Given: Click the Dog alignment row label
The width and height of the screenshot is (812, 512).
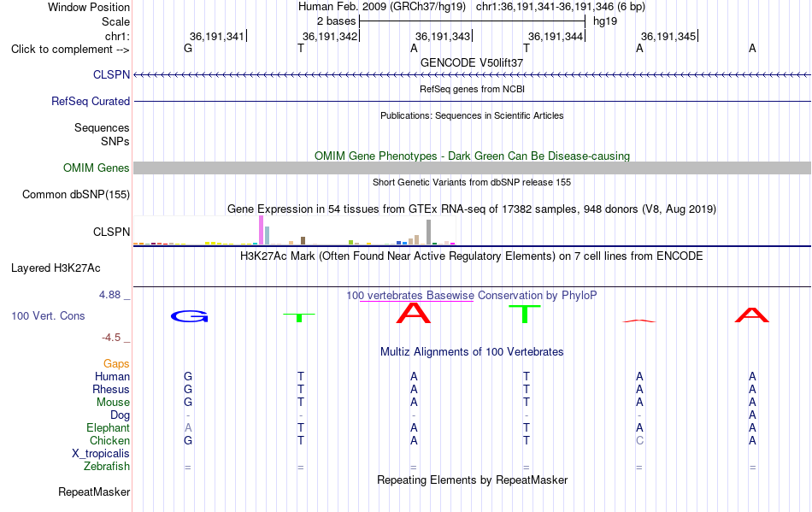Looking at the screenshot, I should [x=120, y=415].
